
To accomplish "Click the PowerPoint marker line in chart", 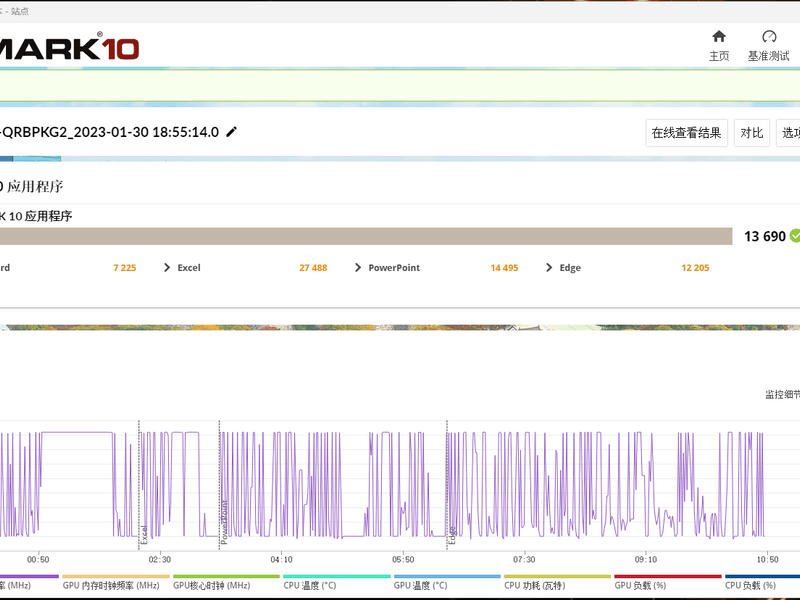I will pyautogui.click(x=219, y=485).
